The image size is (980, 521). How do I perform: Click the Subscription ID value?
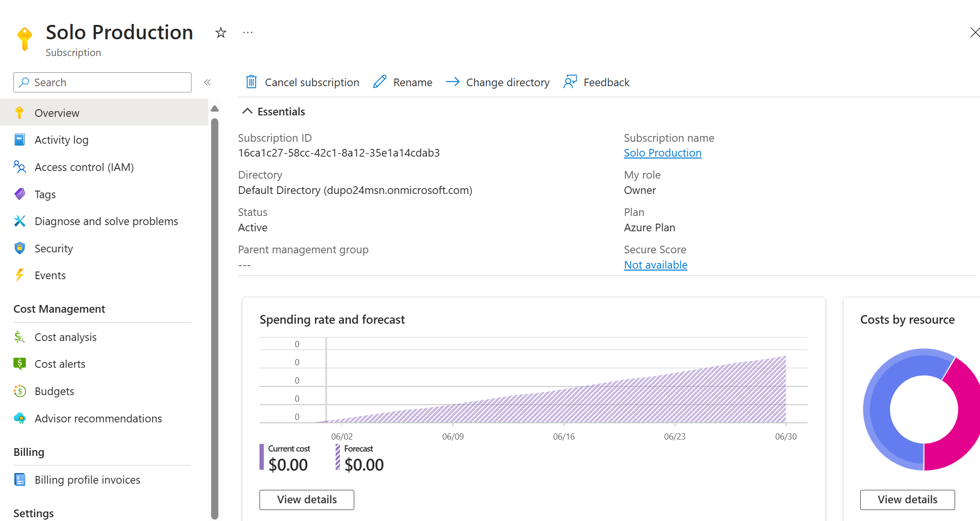(339, 153)
